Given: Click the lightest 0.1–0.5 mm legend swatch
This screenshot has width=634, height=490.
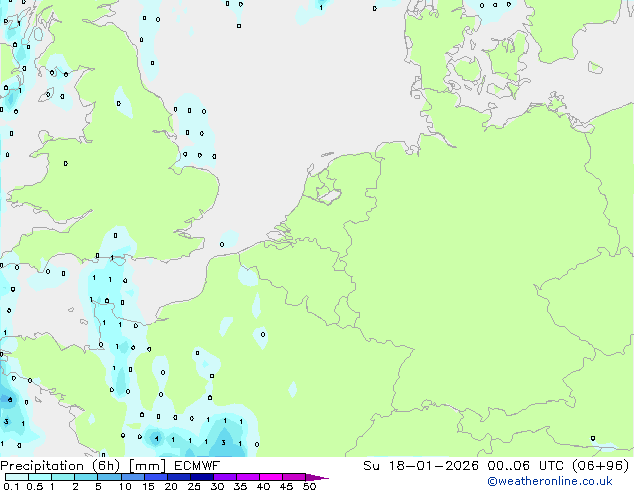Looking at the screenshot, I should click(x=17, y=477).
